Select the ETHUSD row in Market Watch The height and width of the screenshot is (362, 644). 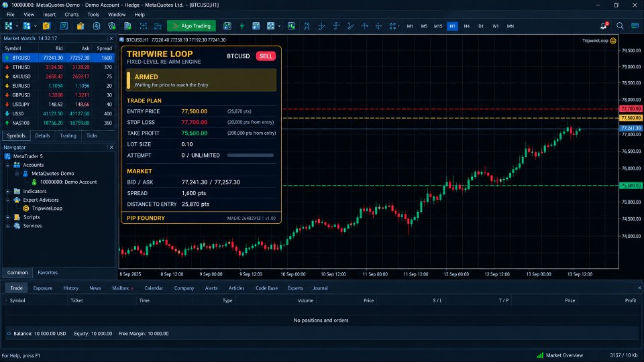58,67
